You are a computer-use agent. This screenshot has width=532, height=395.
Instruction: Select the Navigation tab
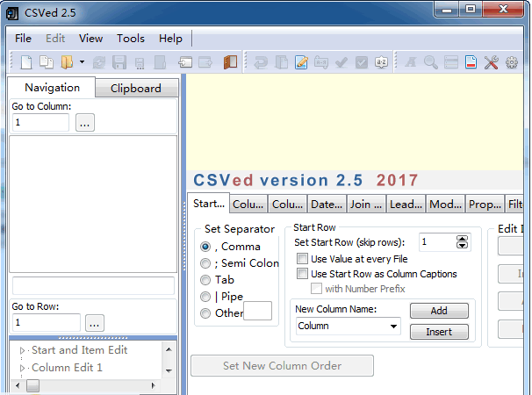52,88
